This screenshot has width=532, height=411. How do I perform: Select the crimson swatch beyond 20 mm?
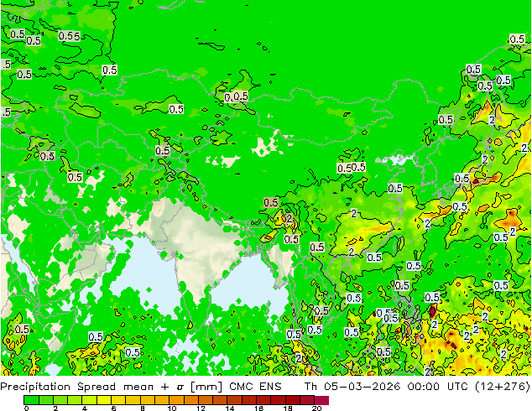(321, 400)
